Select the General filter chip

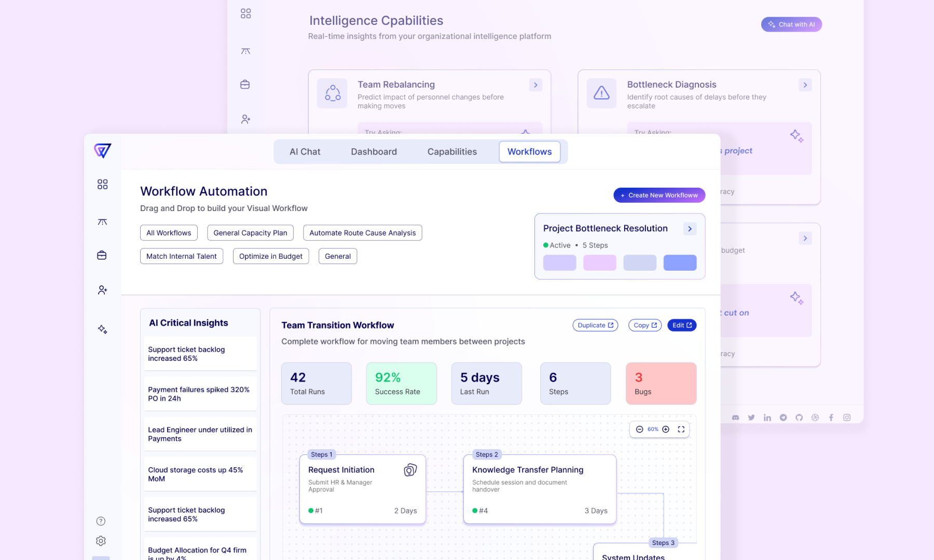click(x=338, y=256)
